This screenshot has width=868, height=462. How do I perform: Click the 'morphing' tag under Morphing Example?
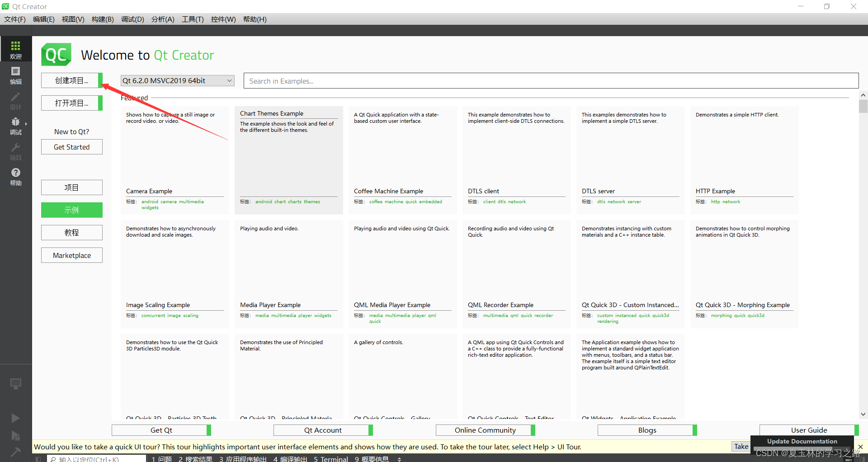(x=722, y=316)
